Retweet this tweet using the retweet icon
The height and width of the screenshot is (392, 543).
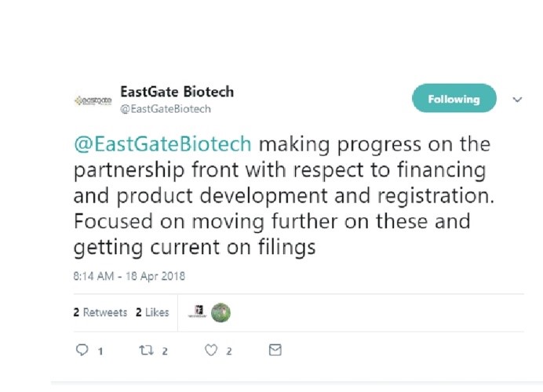pos(147,351)
